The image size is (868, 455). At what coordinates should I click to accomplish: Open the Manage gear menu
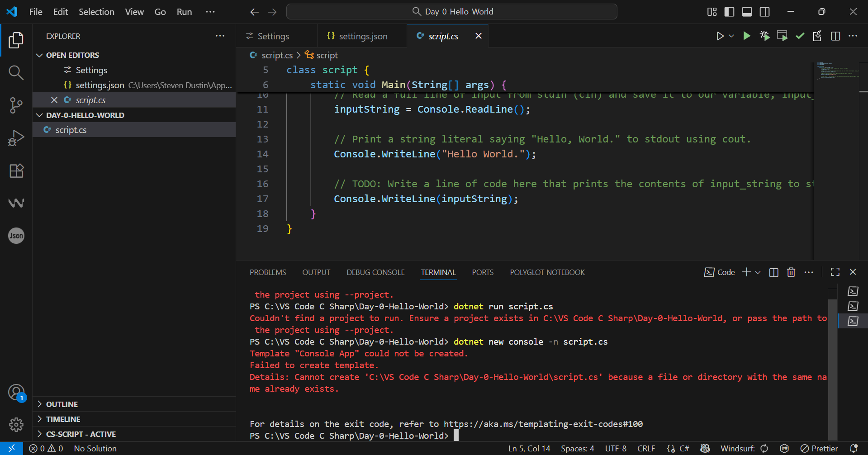16,424
